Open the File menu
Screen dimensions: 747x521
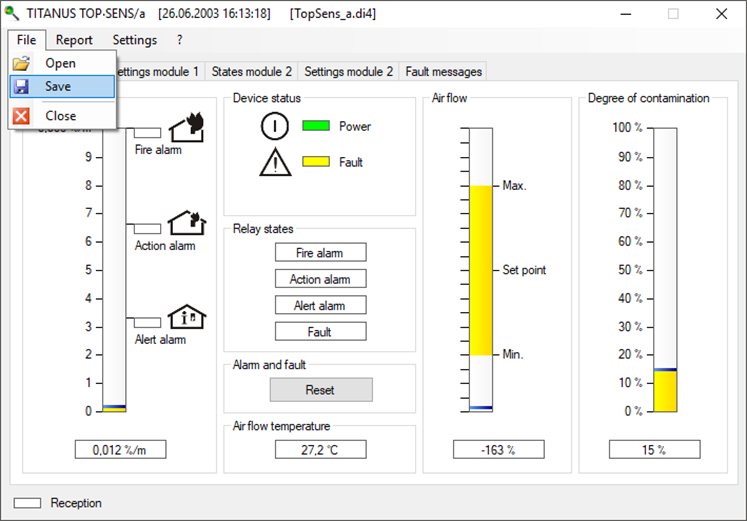click(27, 40)
